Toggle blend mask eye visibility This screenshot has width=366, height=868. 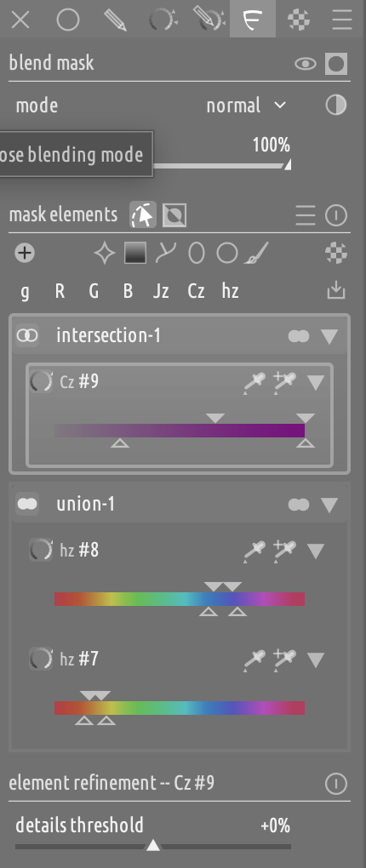coord(305,64)
